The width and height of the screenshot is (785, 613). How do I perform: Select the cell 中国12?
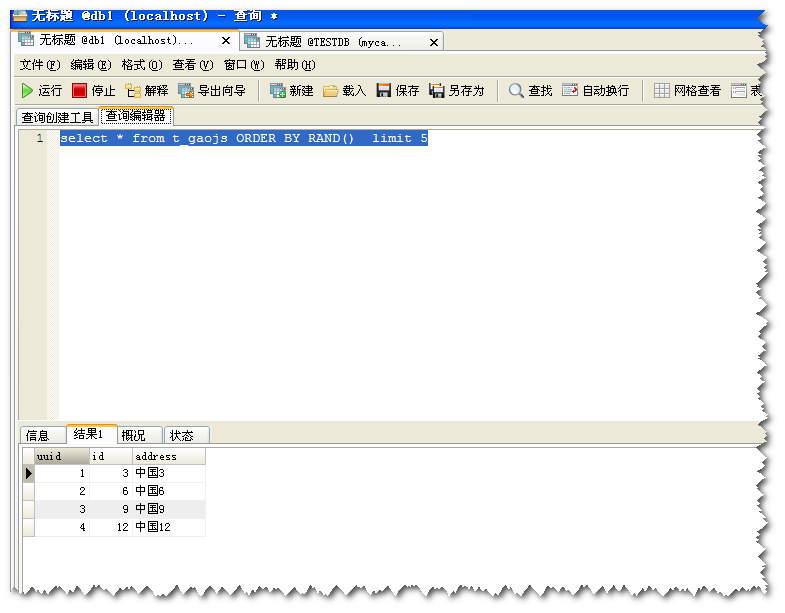169,527
